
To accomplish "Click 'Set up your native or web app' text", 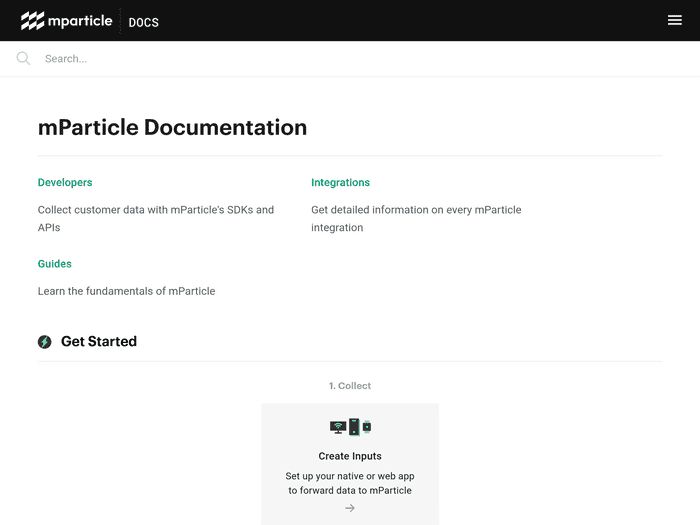I will click(350, 476).
